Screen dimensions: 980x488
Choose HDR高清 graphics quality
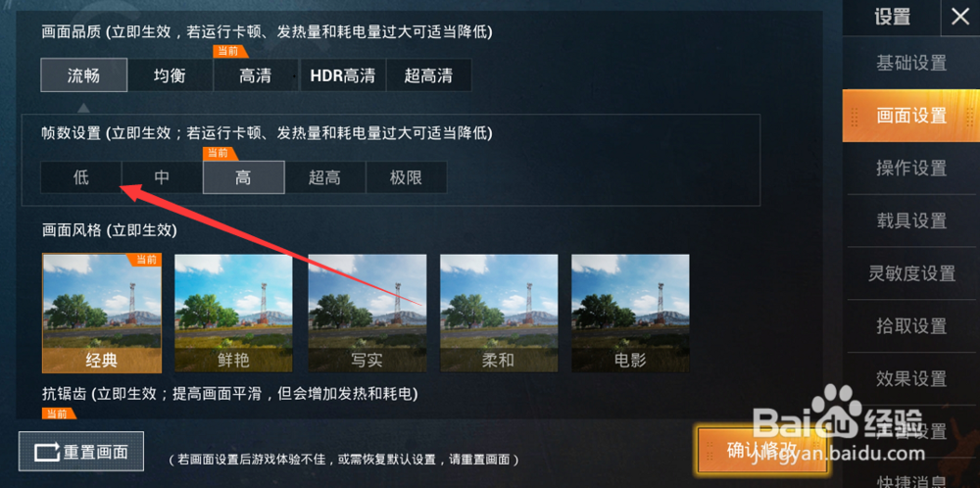342,75
